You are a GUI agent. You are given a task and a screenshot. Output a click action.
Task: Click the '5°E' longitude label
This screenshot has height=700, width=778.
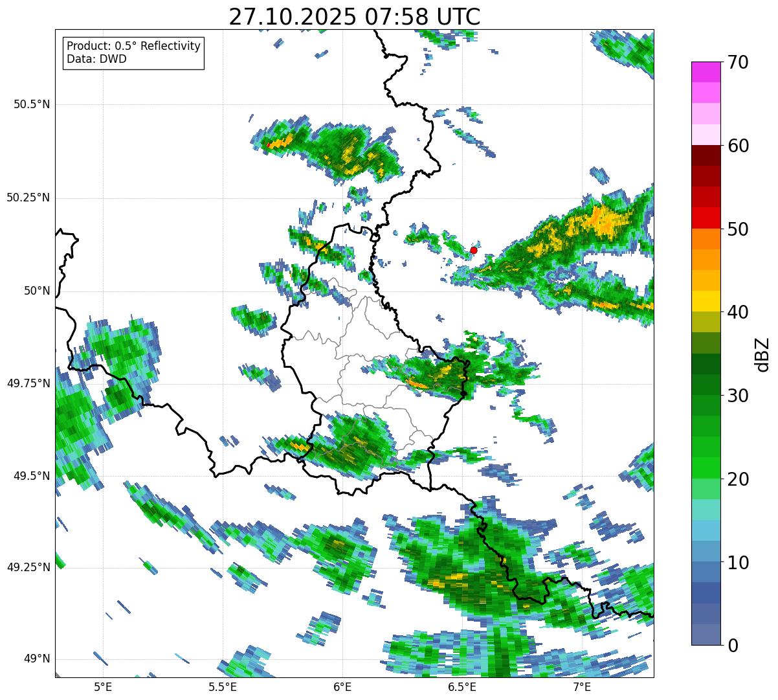[x=103, y=686]
